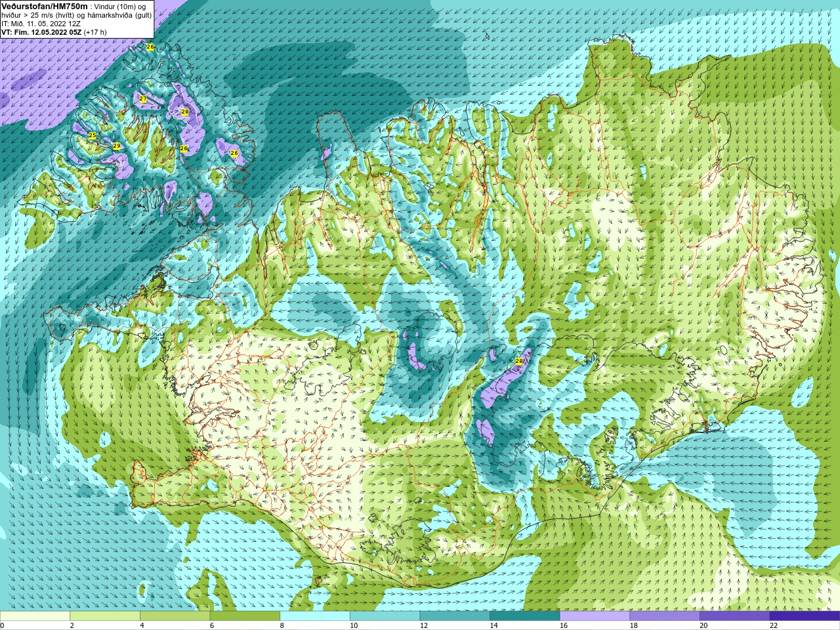
Task: Click the yellow gust label 27
Action: pos(143,99)
